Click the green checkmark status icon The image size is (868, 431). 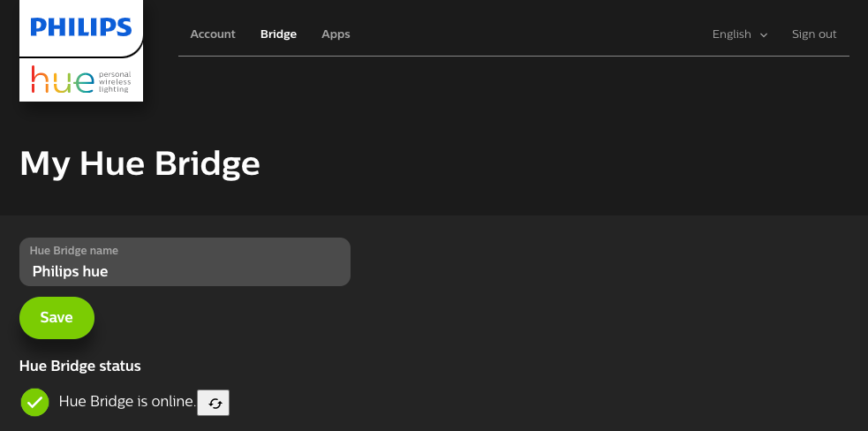click(34, 402)
